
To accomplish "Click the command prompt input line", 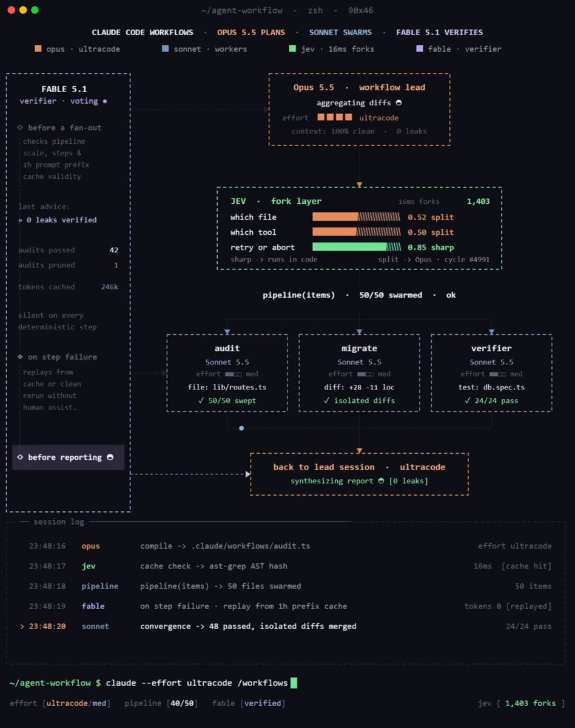I will (153, 683).
